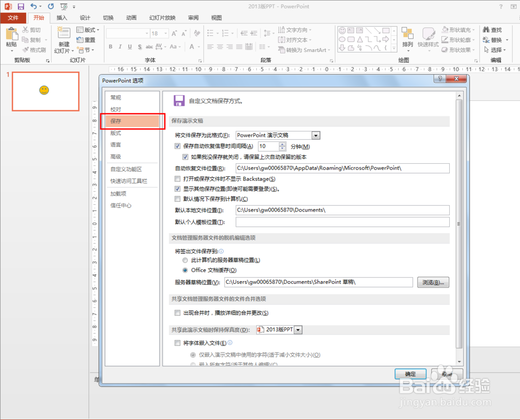This screenshot has width=520, height=420.
Task: Select Office Document Cache radio button
Action: [x=185, y=270]
